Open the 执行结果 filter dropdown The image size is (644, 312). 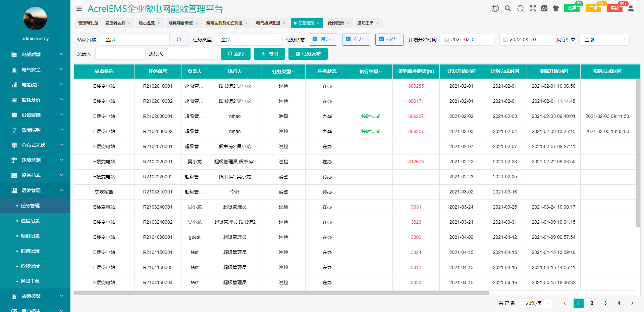(604, 40)
